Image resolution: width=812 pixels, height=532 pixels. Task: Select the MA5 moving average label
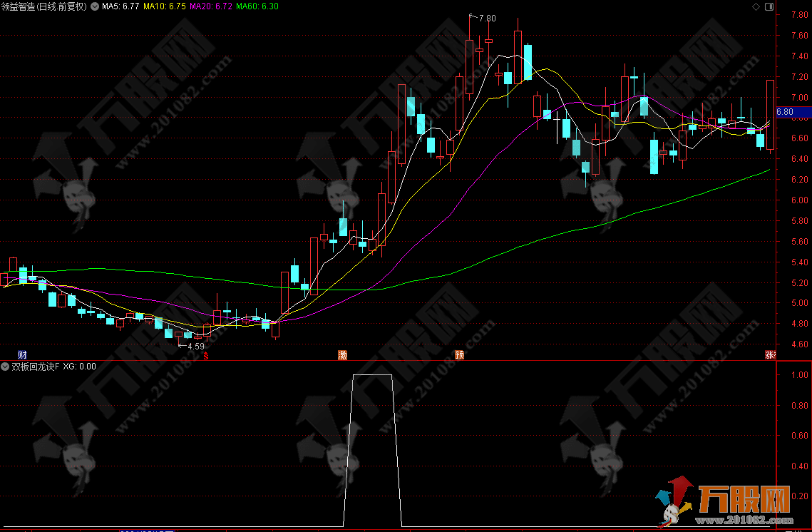click(x=120, y=6)
